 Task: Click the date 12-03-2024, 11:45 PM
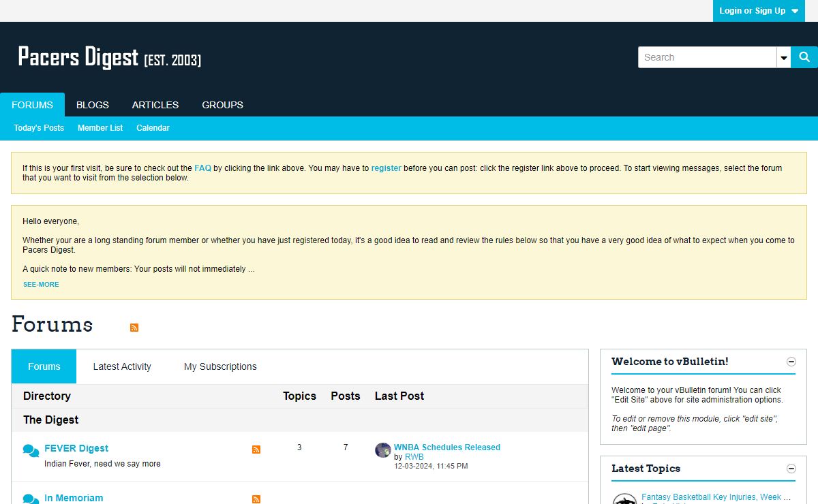(431, 467)
